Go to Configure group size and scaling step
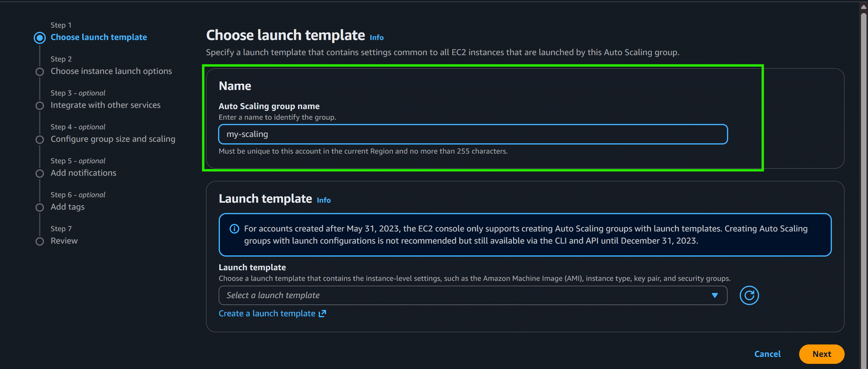 (x=113, y=139)
